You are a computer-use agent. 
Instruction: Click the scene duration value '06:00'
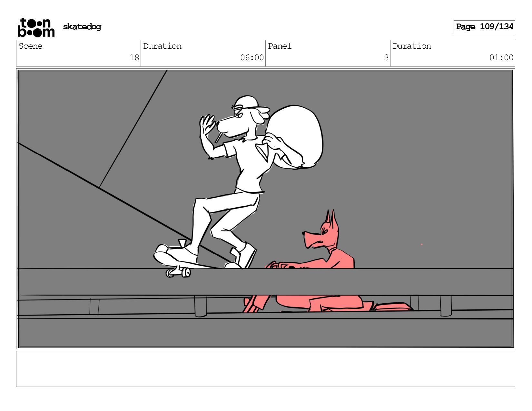point(252,58)
